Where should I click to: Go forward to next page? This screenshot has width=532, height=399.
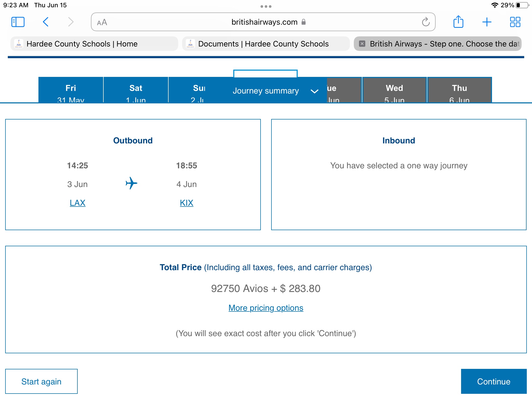point(71,22)
